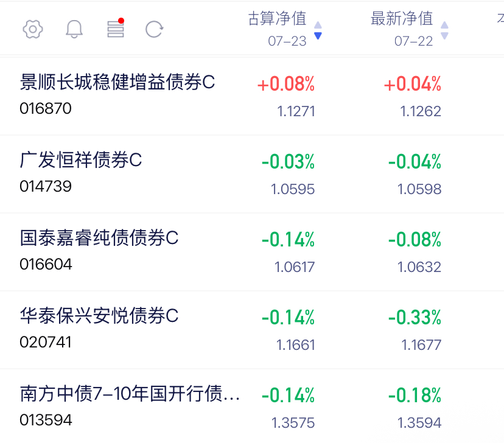Click 南方中债 estimated change -0.14%
504x443 pixels.
coord(288,396)
